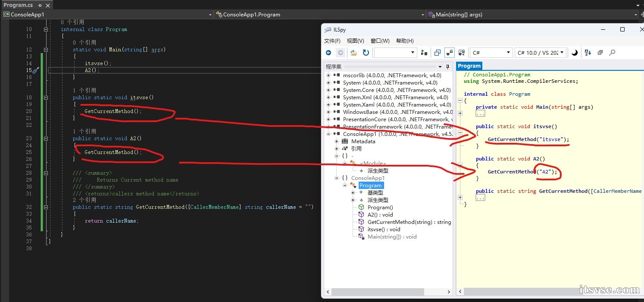
Task: Open the ILSpy 窗口(W) menu
Action: 380,41
